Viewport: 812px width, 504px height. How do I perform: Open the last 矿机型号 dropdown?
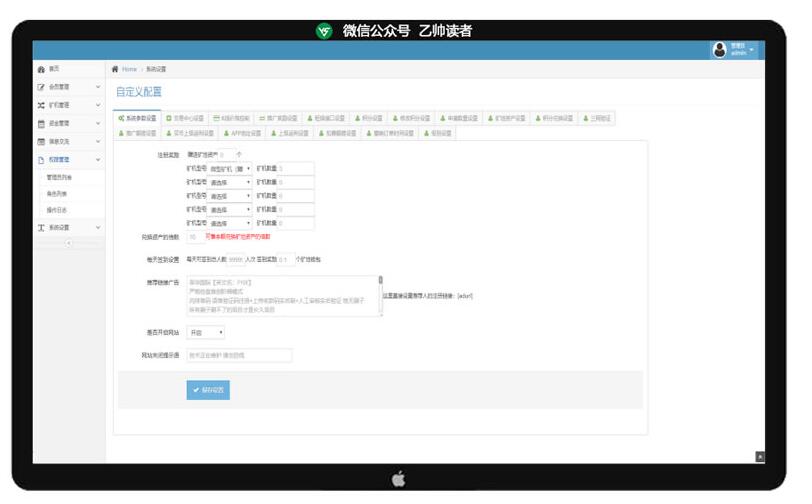[229, 223]
